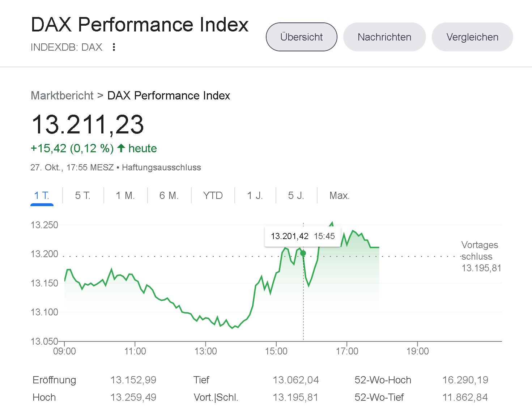532x417 pixels.
Task: Click the Vort.|Schl. value 13.195,81
Action: [295, 397]
